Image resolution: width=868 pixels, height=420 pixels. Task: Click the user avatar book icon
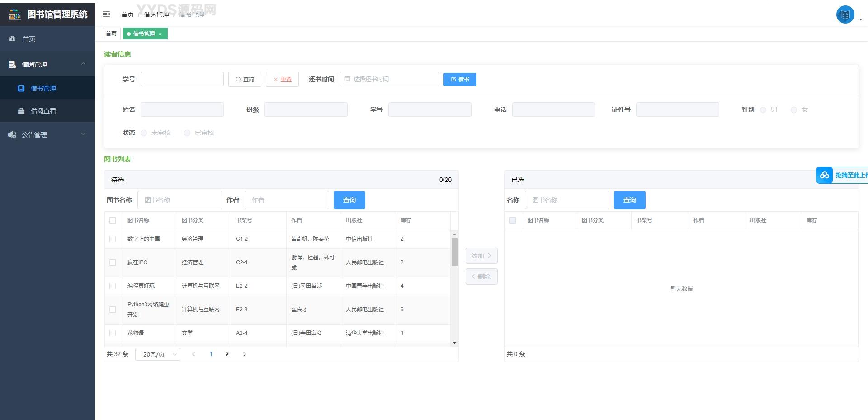(844, 14)
